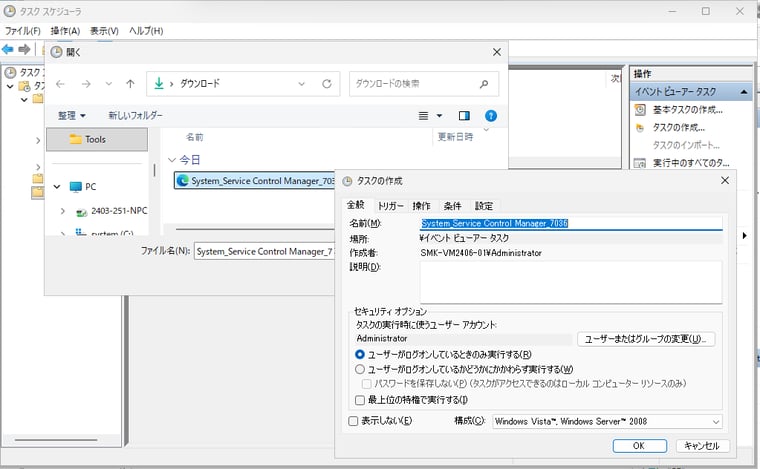Switch to the トリガー tab
The height and width of the screenshot is (469, 760).
pos(391,206)
